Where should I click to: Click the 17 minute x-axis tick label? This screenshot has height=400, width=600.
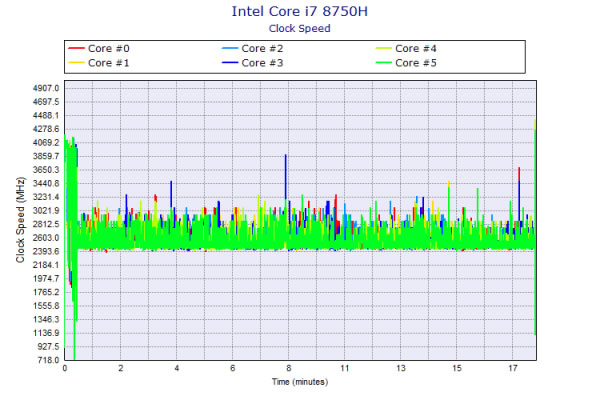513,368
